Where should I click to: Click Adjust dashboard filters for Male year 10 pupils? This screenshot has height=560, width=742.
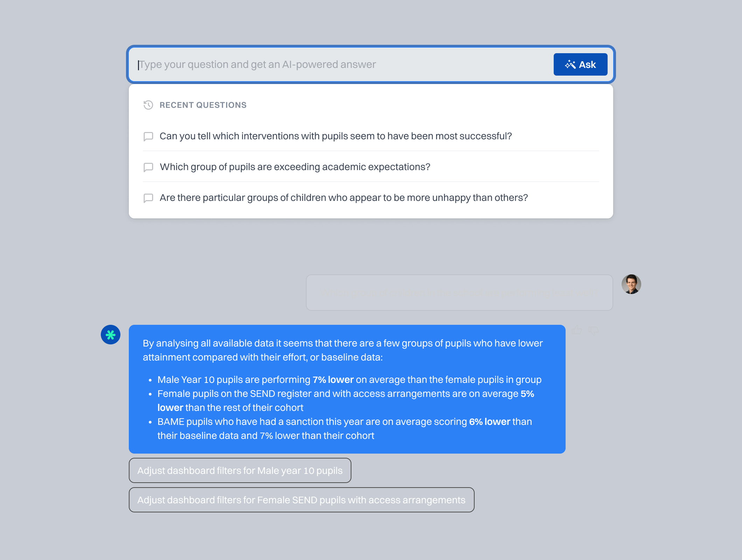[240, 470]
